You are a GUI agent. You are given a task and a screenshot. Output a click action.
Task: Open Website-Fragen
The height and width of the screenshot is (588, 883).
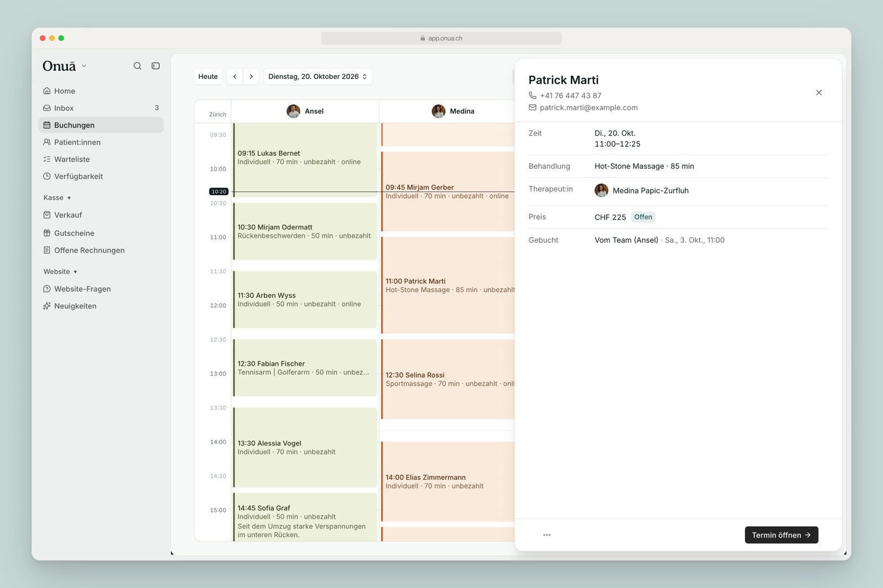click(101, 289)
